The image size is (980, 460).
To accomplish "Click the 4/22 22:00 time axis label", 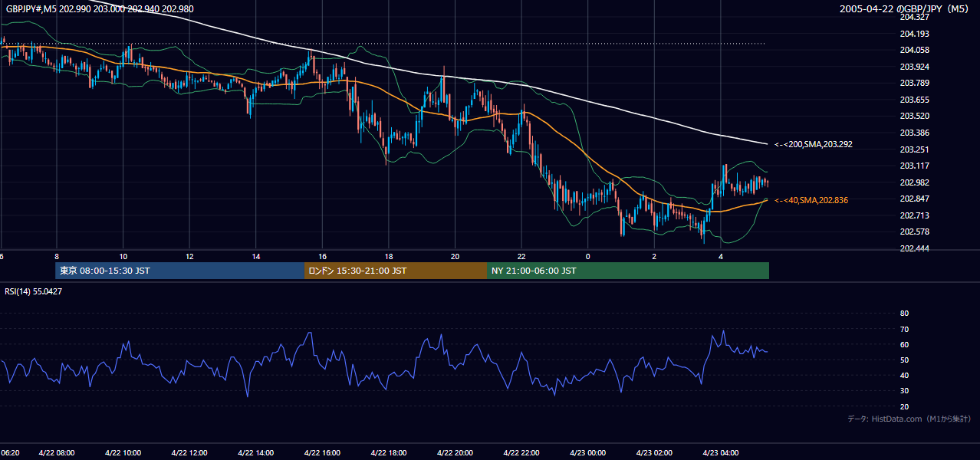I will tap(521, 452).
